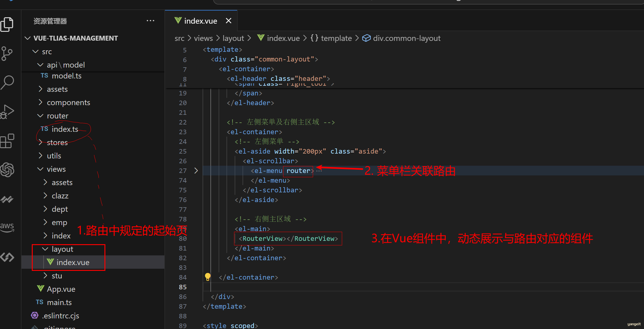
Task: Click index.vue breadcrumb segment
Action: tap(283, 38)
